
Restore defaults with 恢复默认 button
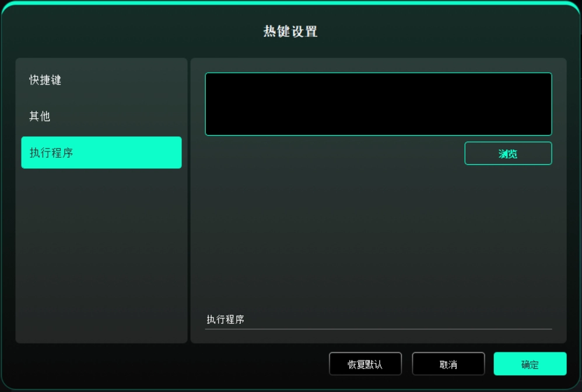[365, 364]
